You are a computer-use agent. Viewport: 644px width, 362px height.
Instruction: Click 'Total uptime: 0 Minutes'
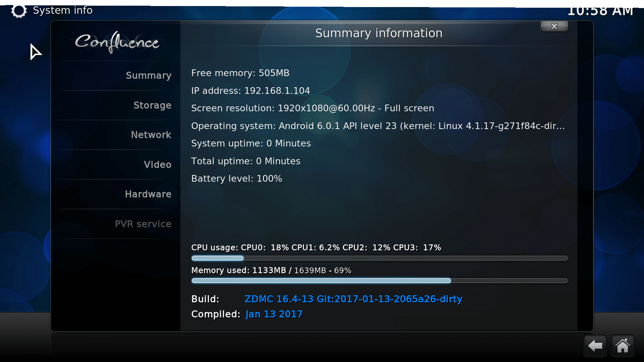[246, 161]
